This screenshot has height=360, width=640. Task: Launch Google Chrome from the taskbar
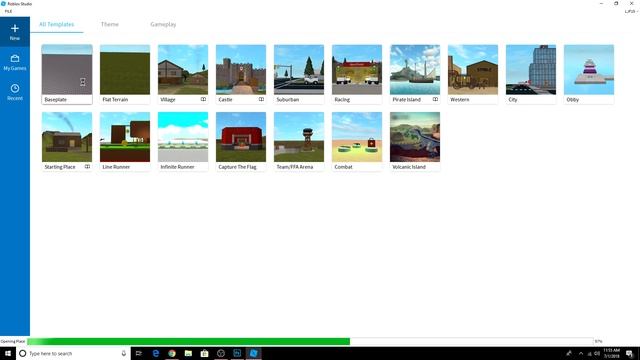pos(172,353)
